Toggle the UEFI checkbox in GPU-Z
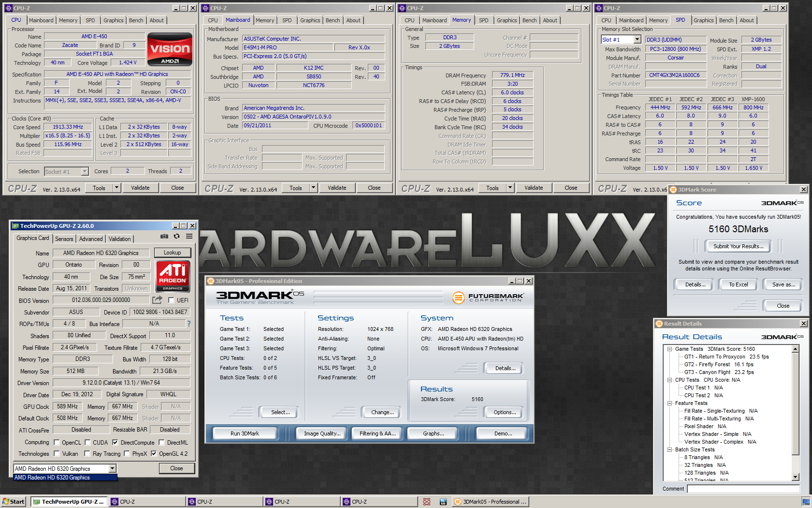Image resolution: width=812 pixels, height=508 pixels. coord(171,300)
